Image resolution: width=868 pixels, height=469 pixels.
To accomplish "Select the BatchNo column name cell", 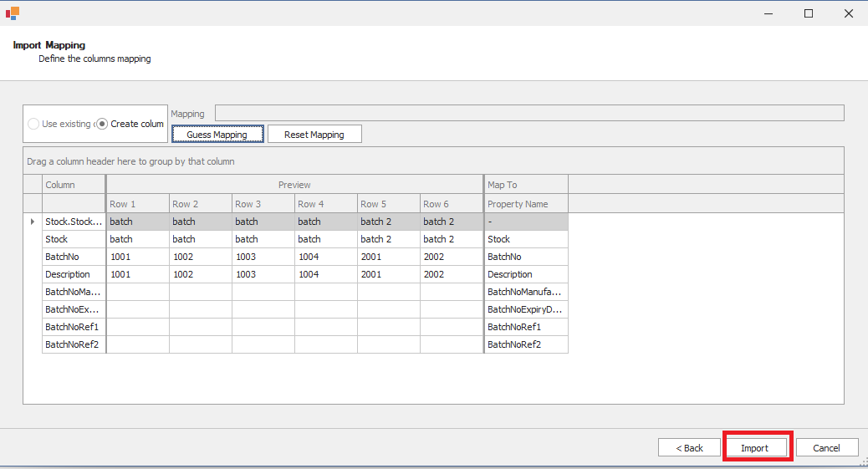I will 74,257.
